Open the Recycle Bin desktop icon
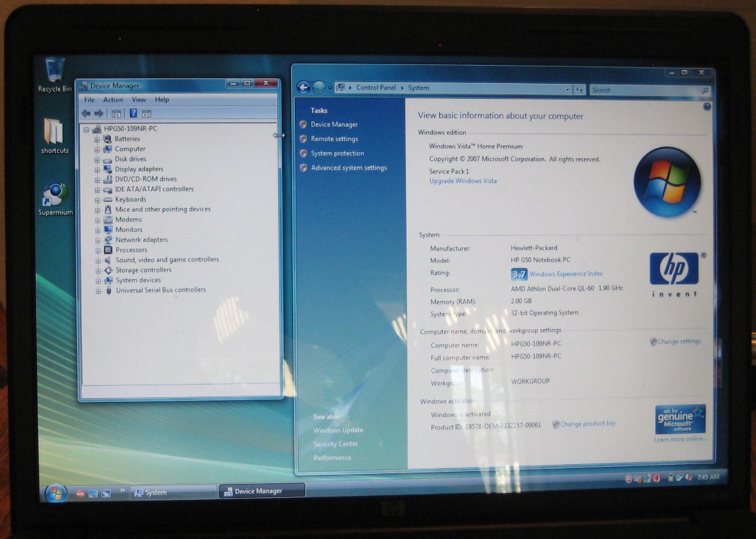The width and height of the screenshot is (756, 539). coord(55,75)
